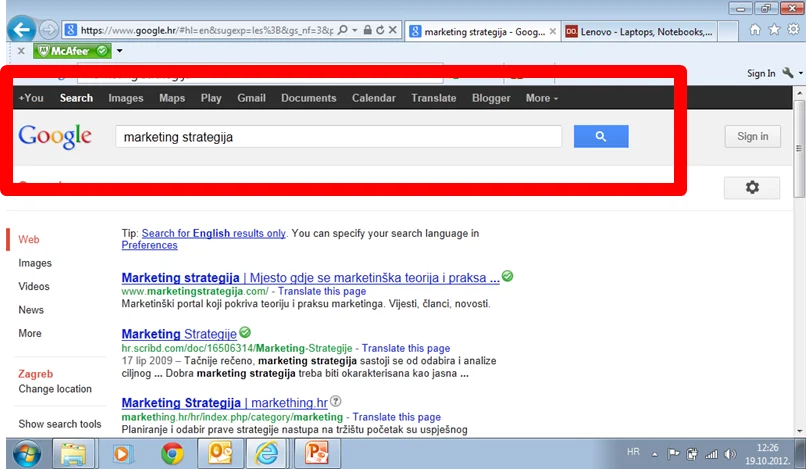Click the toolbar Sign In text
This screenshot has width=806, height=469.
pos(761,73)
